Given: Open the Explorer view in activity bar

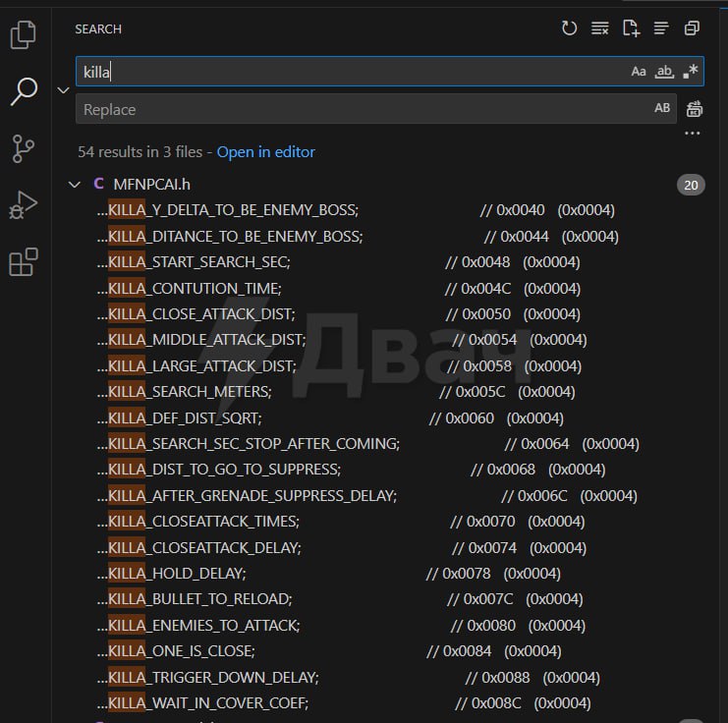Looking at the screenshot, I should [23, 35].
